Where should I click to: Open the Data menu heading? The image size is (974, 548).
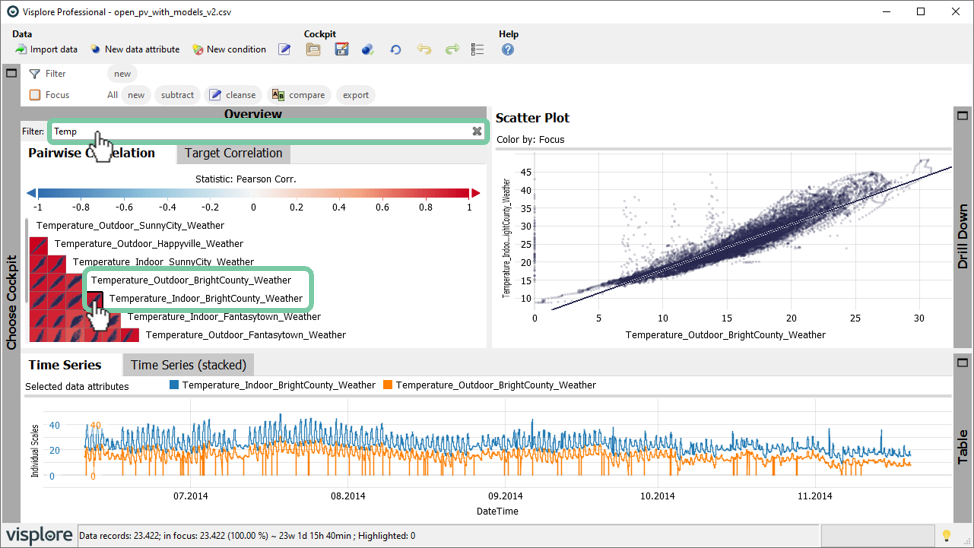22,34
